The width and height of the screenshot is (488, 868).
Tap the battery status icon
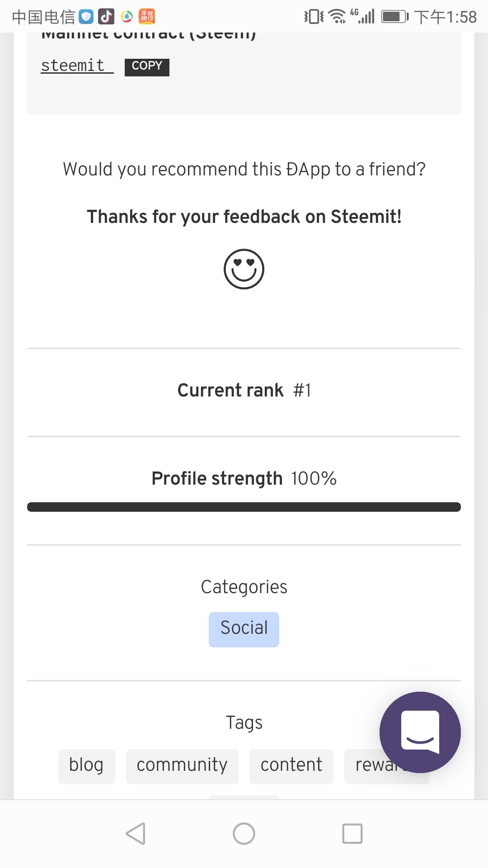coord(394,17)
